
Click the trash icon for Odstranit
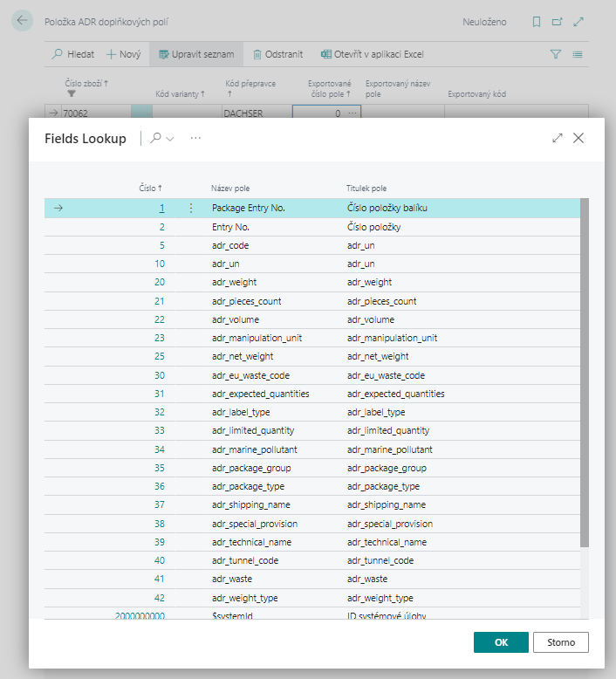257,54
